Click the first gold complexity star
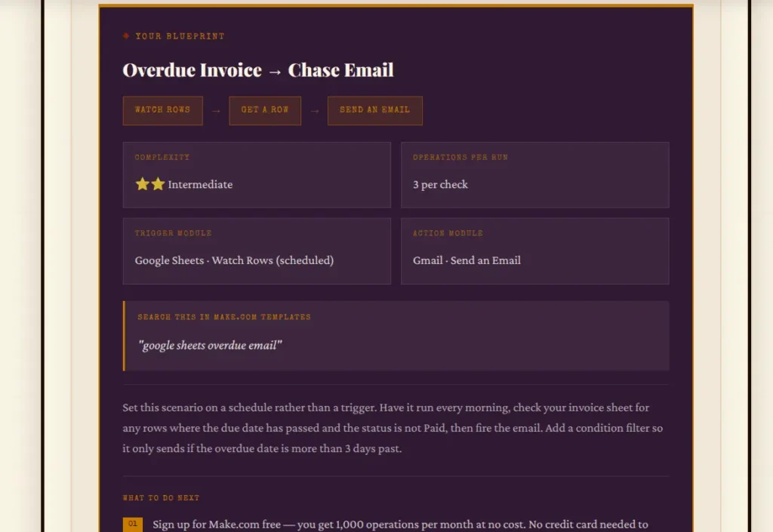The width and height of the screenshot is (773, 532). click(x=142, y=184)
